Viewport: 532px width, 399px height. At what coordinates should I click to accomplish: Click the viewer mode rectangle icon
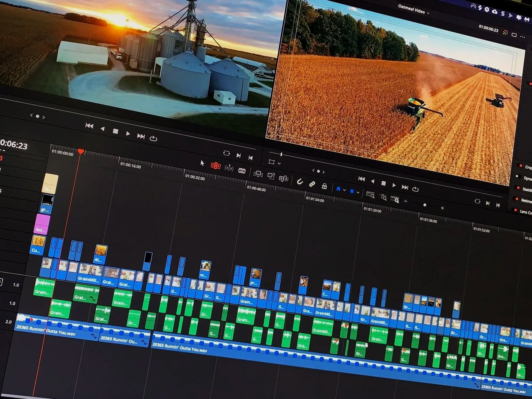click(514, 35)
